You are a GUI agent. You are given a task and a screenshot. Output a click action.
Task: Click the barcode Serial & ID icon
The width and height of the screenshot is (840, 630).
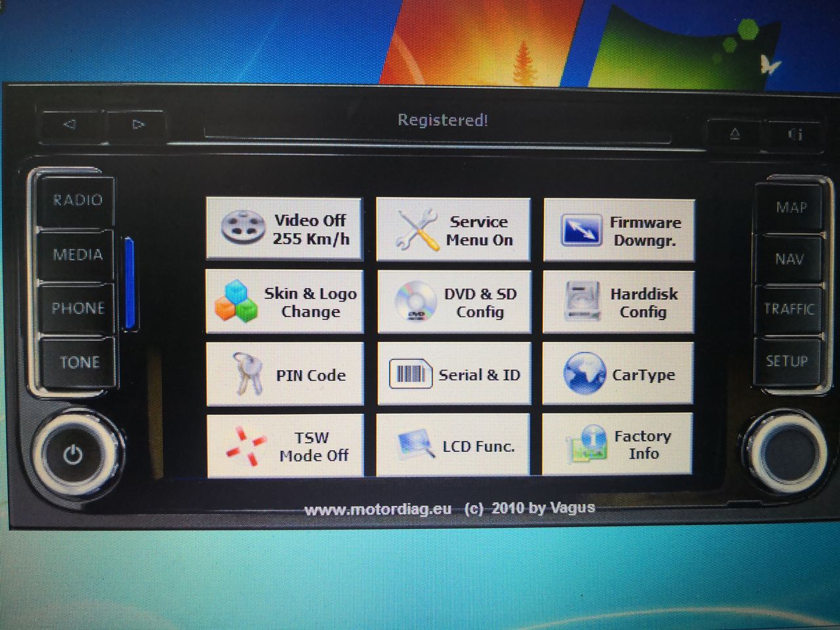tap(410, 375)
